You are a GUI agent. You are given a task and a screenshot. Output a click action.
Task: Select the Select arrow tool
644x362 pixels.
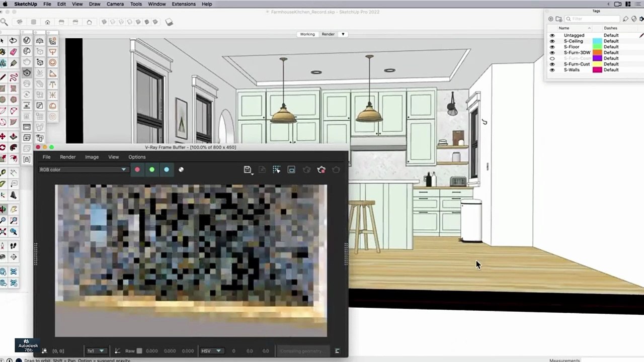click(3, 41)
